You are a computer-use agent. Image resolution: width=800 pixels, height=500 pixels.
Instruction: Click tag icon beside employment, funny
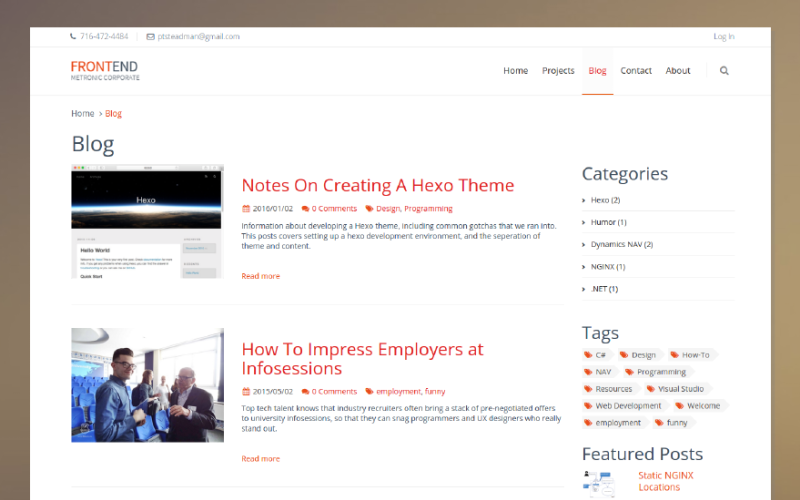click(369, 392)
